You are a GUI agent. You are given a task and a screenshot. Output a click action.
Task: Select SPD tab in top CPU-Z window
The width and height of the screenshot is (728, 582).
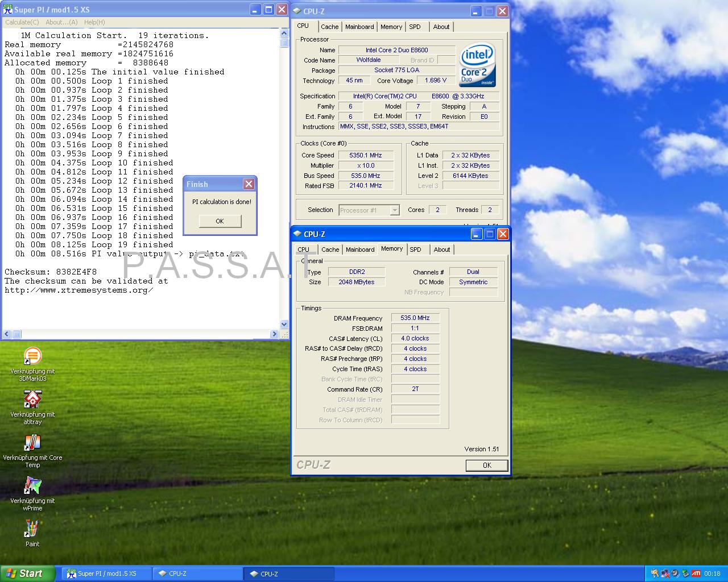pos(415,27)
